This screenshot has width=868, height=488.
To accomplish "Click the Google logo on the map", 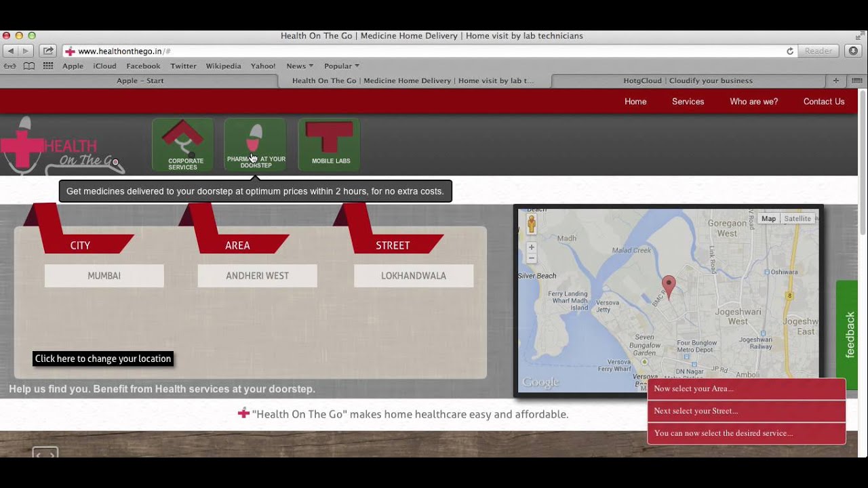I will 540,383.
